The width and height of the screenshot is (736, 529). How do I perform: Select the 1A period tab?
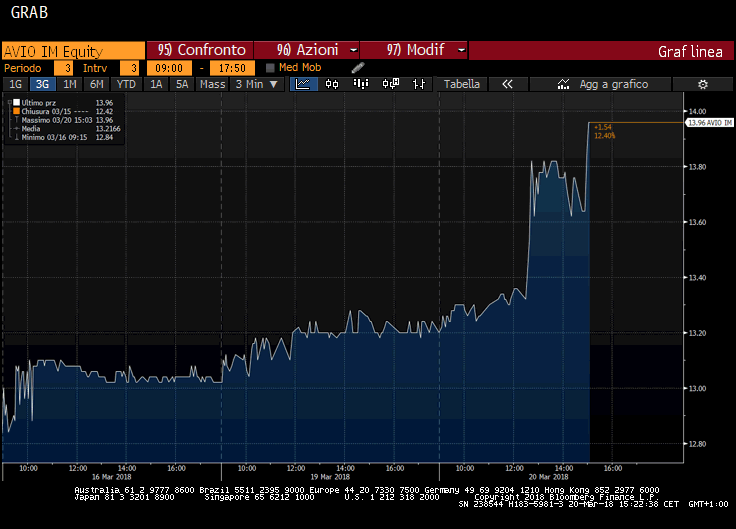click(156, 84)
